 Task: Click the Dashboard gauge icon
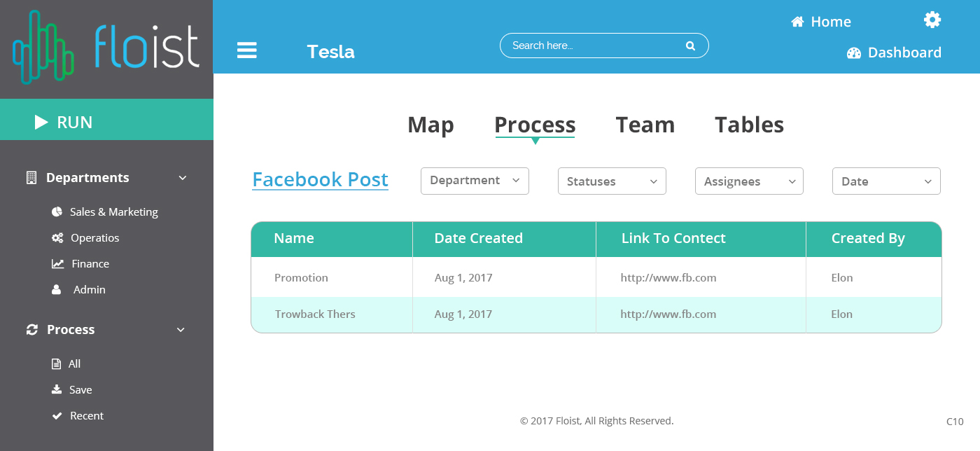pos(854,53)
